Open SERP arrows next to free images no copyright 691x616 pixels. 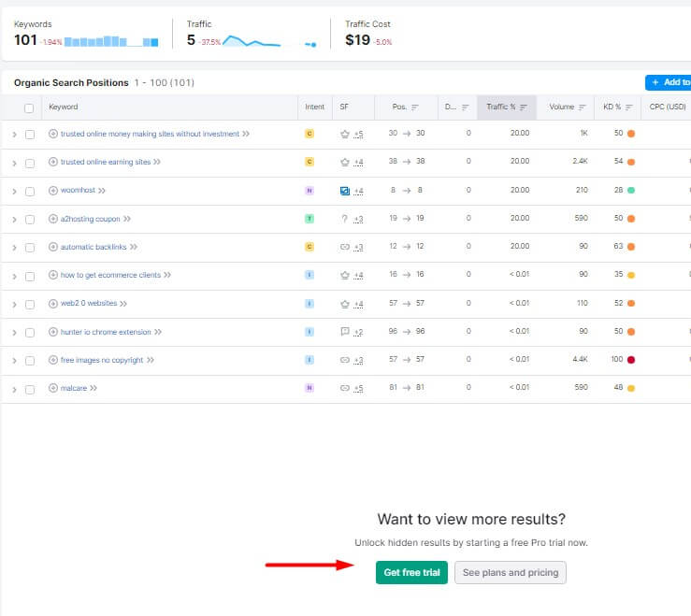pos(151,360)
